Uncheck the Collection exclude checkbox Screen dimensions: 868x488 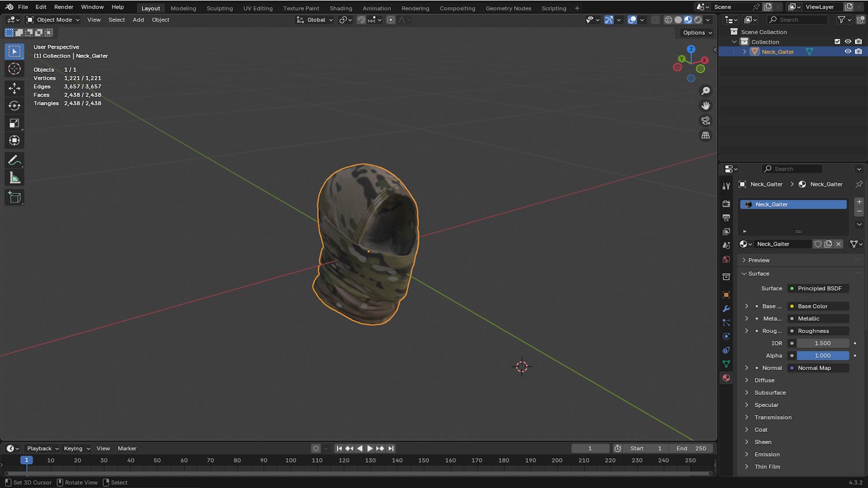click(837, 42)
